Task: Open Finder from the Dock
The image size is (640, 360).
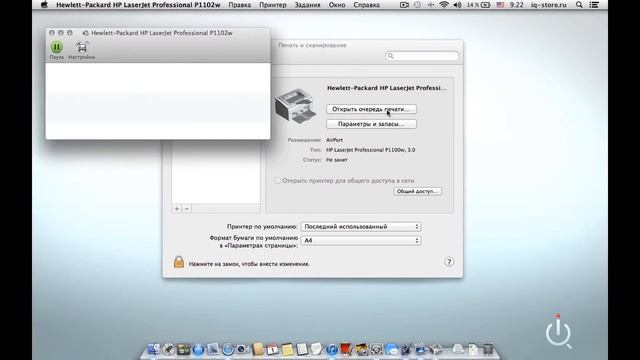Action: (153, 349)
